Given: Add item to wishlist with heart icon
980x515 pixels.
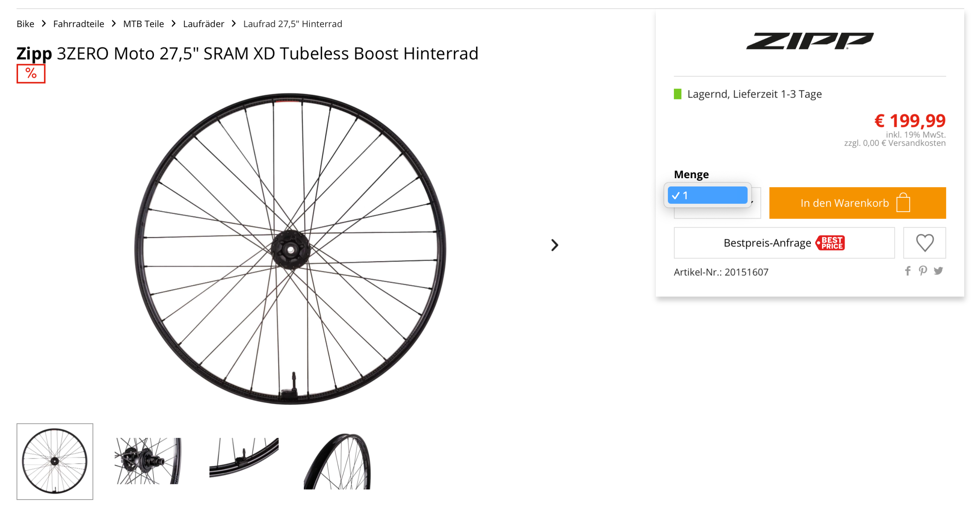Looking at the screenshot, I should click(x=924, y=243).
